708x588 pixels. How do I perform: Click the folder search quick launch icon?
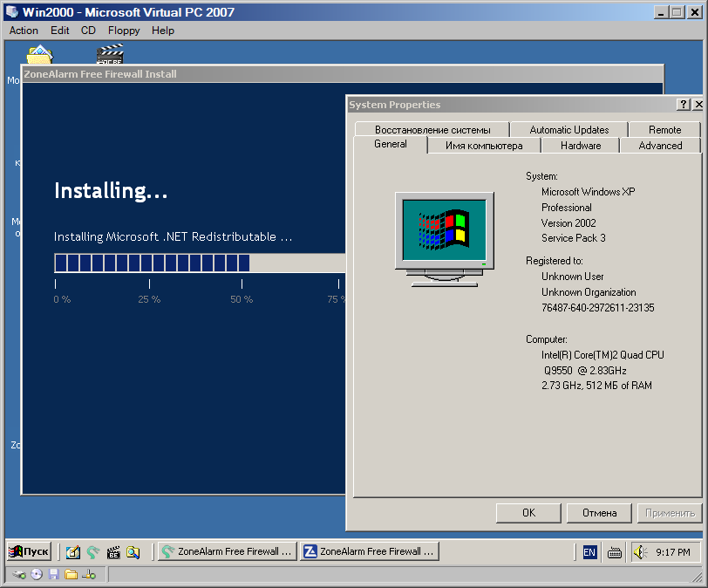pos(133,552)
